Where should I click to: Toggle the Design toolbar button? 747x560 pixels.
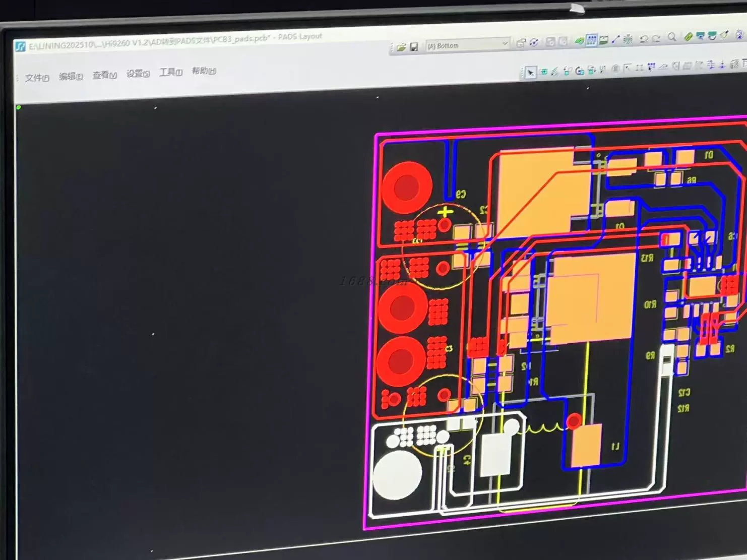click(591, 40)
